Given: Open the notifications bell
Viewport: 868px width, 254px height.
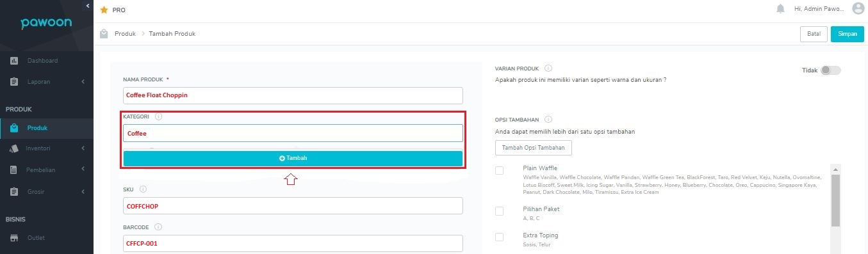Looking at the screenshot, I should [780, 9].
